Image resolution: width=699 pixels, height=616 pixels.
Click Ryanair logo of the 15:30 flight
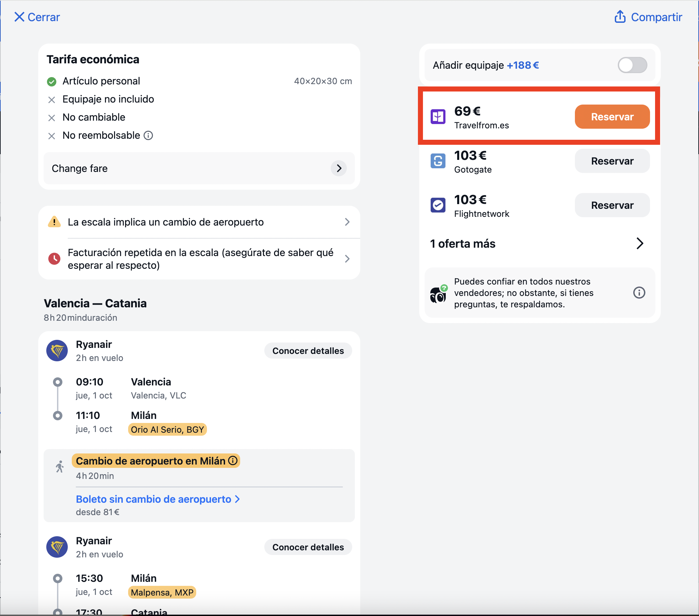57,547
